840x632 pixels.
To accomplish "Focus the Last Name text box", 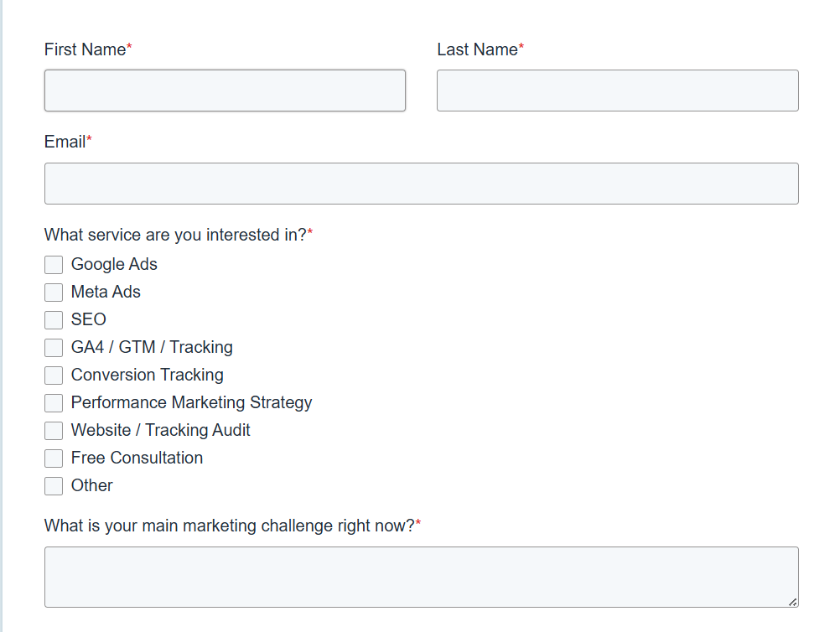I will tap(618, 91).
